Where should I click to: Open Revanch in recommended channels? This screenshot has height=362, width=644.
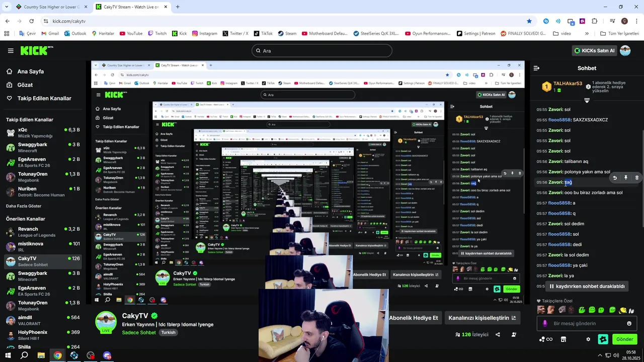(42, 232)
